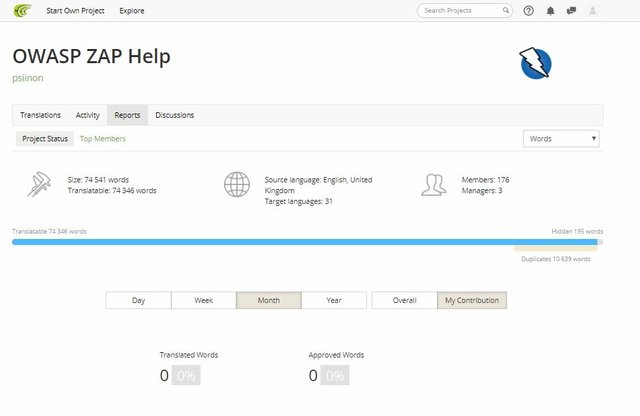The image size is (640, 416).
Task: Click Start Own Project link
Action: click(x=75, y=11)
